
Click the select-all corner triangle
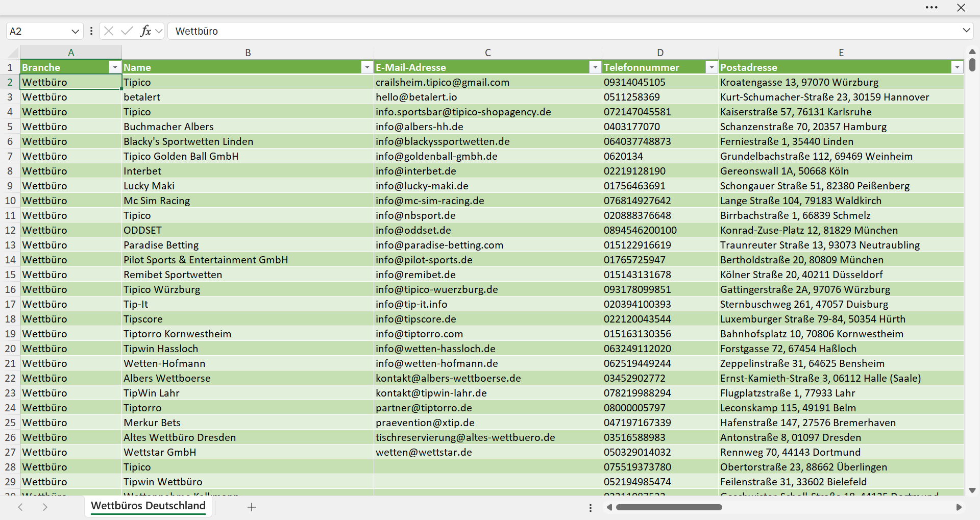coord(13,52)
